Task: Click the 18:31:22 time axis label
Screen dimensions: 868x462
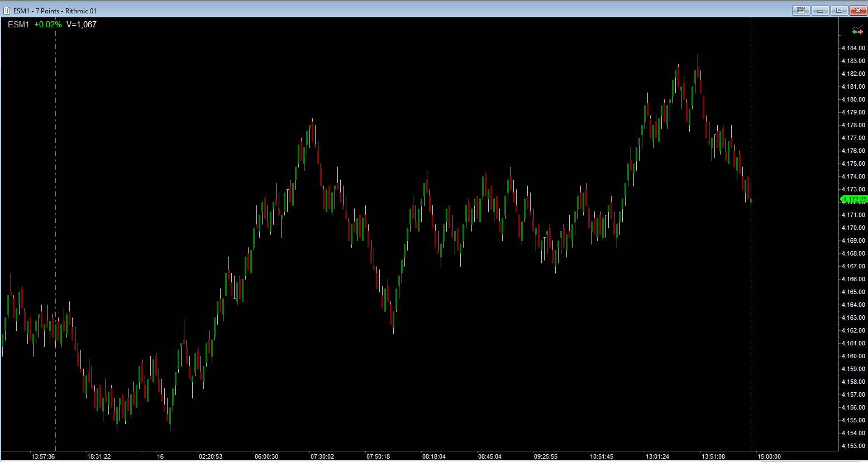Action: pyautogui.click(x=99, y=456)
